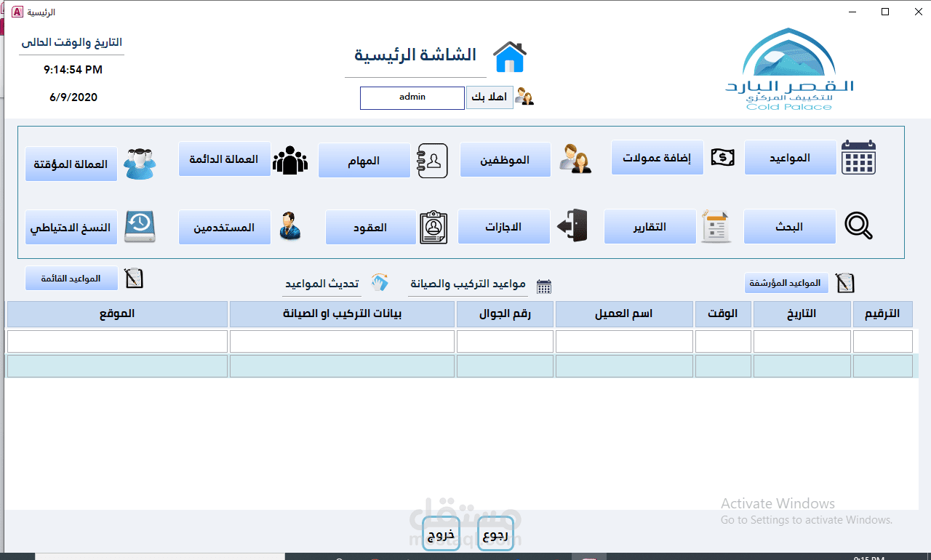Screen dimensions: 931x560
Task: Open المواعيد المؤرشفة
Action: [x=786, y=283]
